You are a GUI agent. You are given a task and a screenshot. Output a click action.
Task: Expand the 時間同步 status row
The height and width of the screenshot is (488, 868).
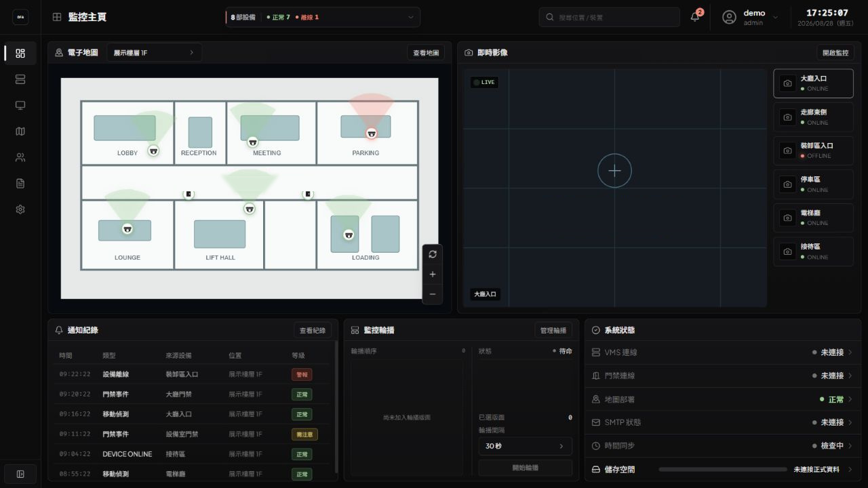pyautogui.click(x=723, y=446)
